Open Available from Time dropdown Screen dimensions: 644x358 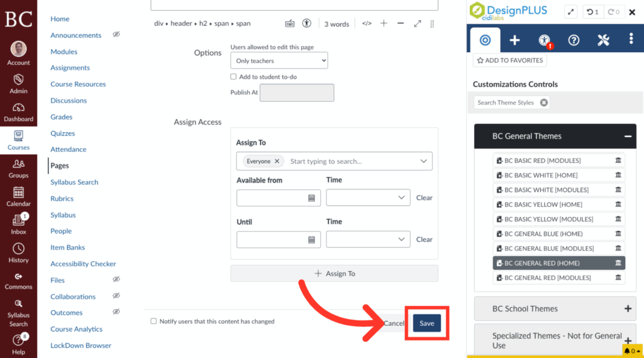point(368,198)
